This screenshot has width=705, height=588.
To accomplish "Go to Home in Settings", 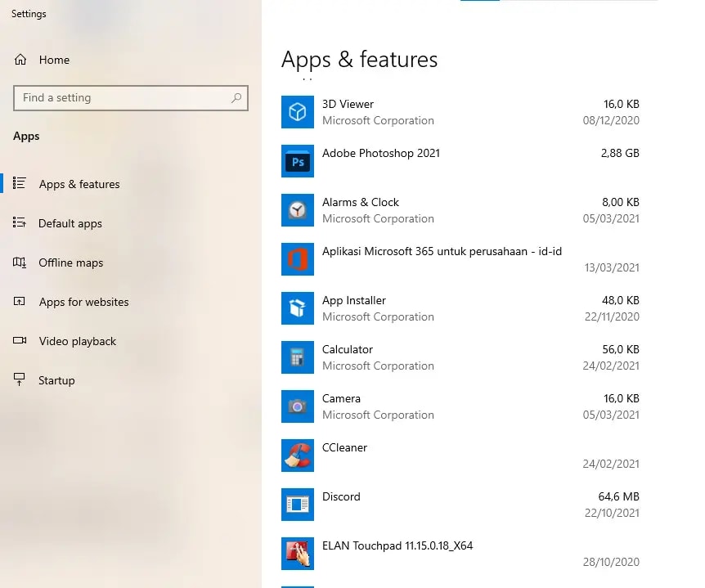I will point(54,60).
